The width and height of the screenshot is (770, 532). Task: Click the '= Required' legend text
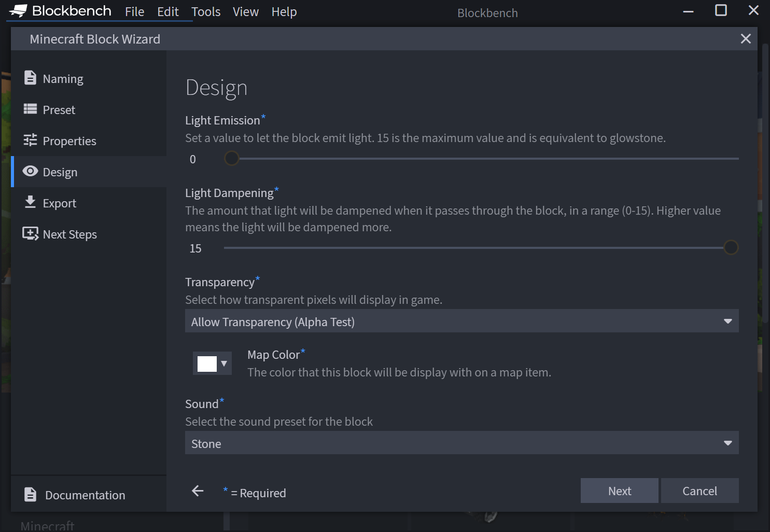point(258,493)
